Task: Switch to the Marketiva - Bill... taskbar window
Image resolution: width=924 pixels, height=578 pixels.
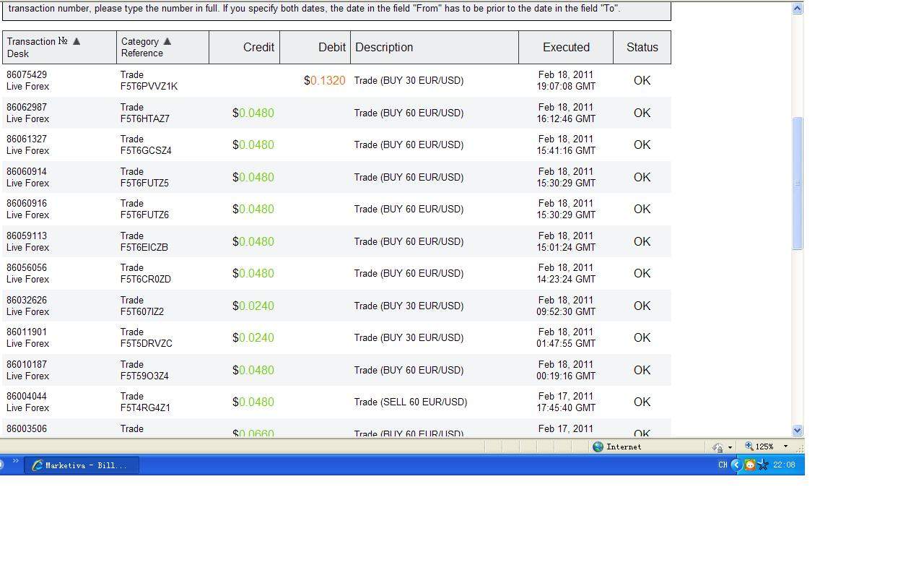Action: click(82, 465)
